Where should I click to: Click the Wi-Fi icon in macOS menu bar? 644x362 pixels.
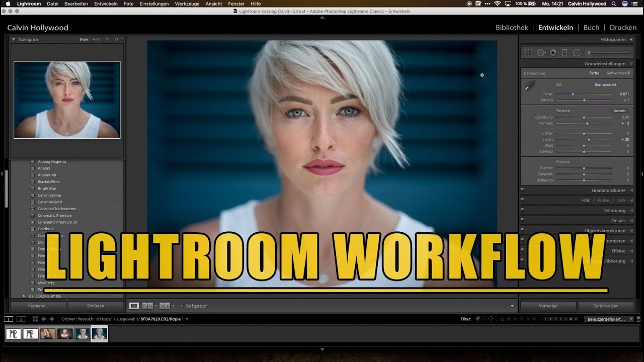coord(497,4)
